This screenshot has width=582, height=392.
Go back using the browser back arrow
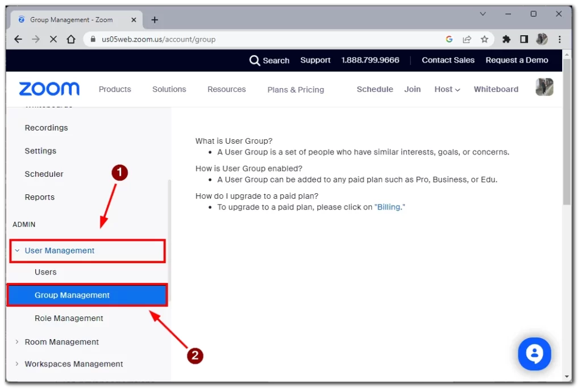(18, 39)
